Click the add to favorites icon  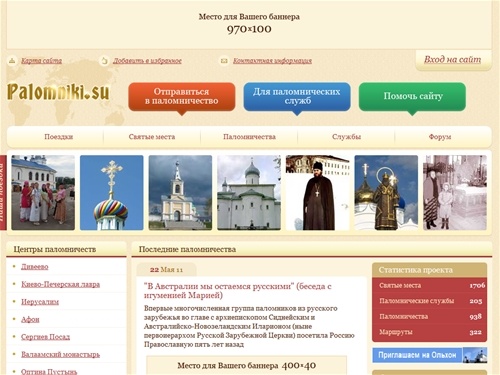pos(105,61)
